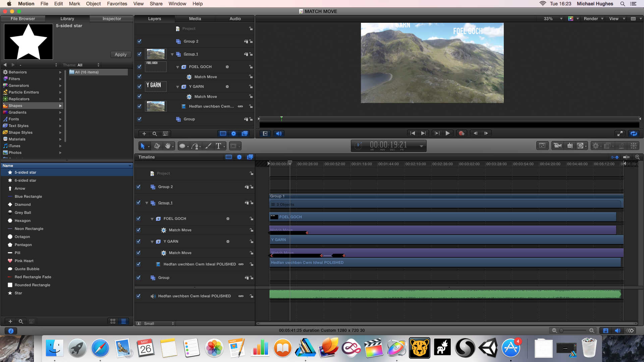Click the Play button in transport
644x362 pixels.
coord(447,133)
